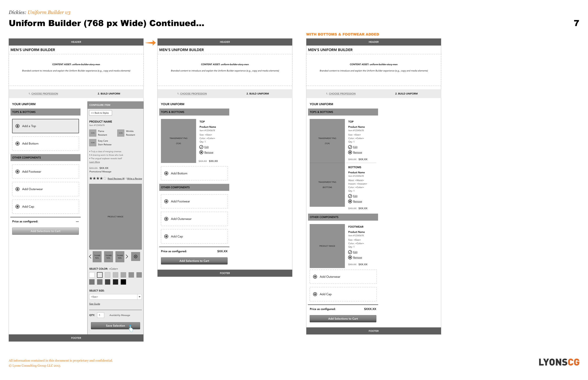
Task: Click the Edit pencil icon for BOTTOMS item
Action: point(350,196)
